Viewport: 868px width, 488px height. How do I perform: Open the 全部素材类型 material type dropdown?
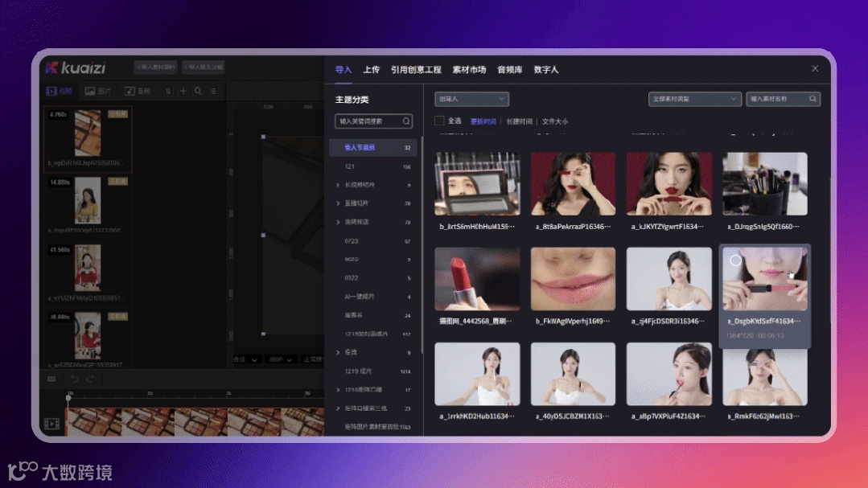tap(695, 99)
